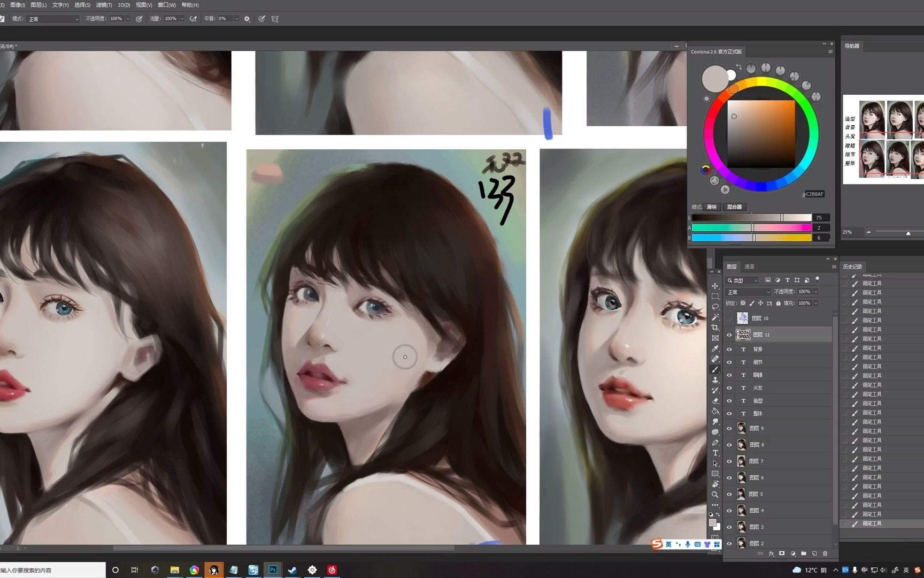The image size is (924, 578).
Task: Click the 滑块 mode button
Action: point(712,207)
